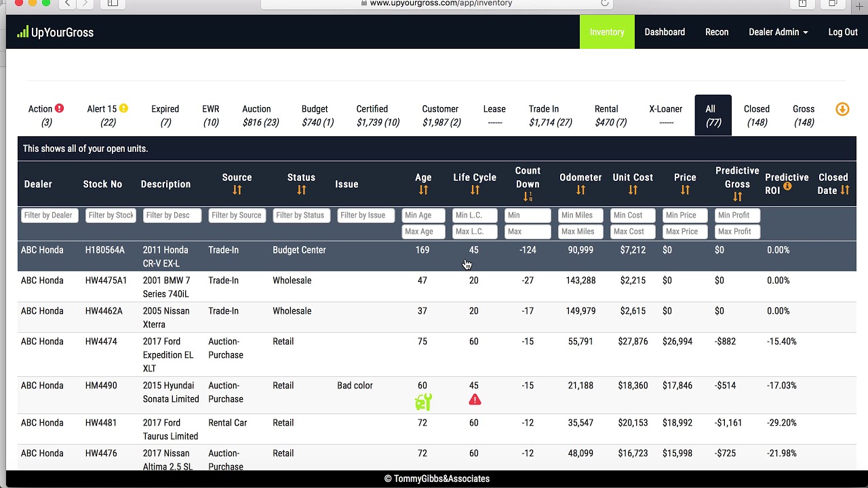
Task: Click the Max Miles filter field
Action: coord(580,232)
